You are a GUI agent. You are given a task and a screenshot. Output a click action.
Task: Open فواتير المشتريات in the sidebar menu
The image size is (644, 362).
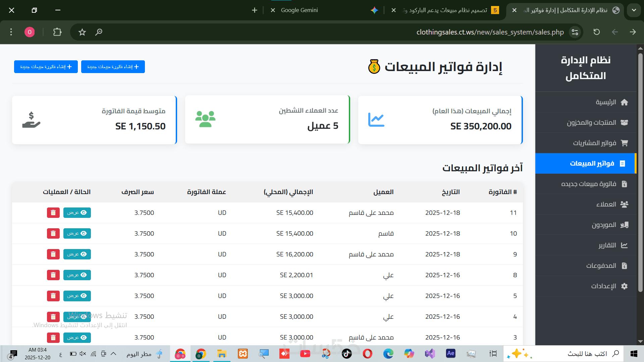coord(594,143)
